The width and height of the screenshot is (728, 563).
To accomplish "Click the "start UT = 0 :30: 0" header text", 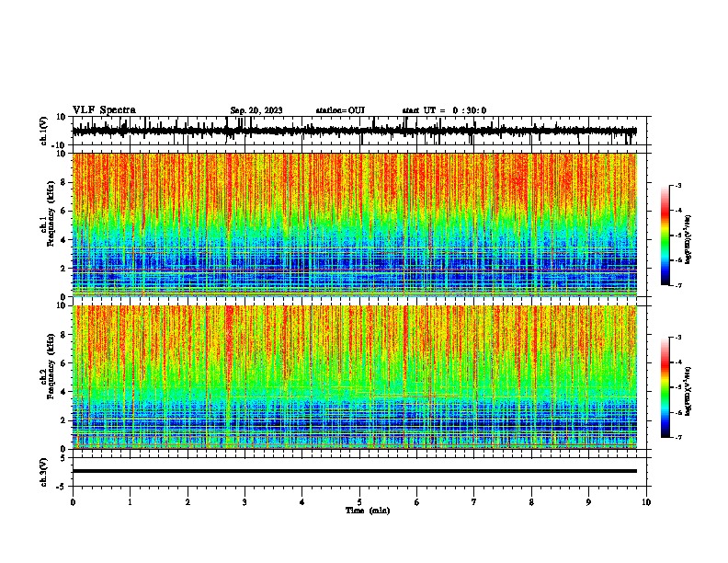I will (x=444, y=110).
